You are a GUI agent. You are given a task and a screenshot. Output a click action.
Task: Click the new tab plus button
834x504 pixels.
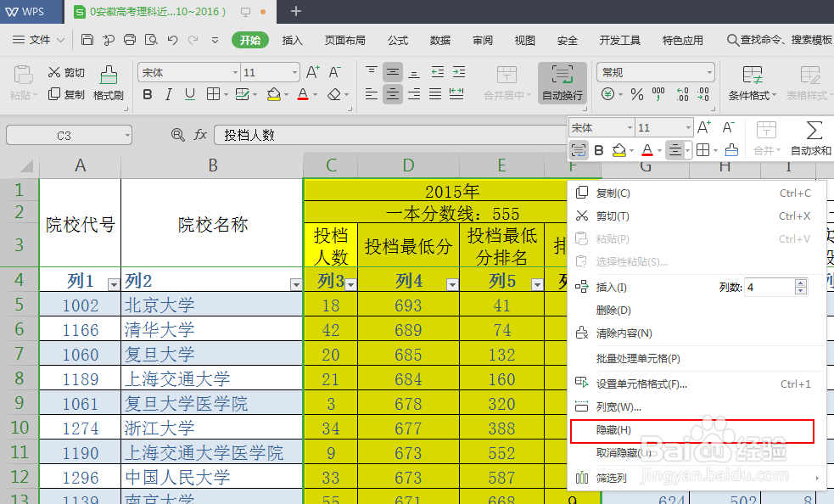tap(296, 11)
